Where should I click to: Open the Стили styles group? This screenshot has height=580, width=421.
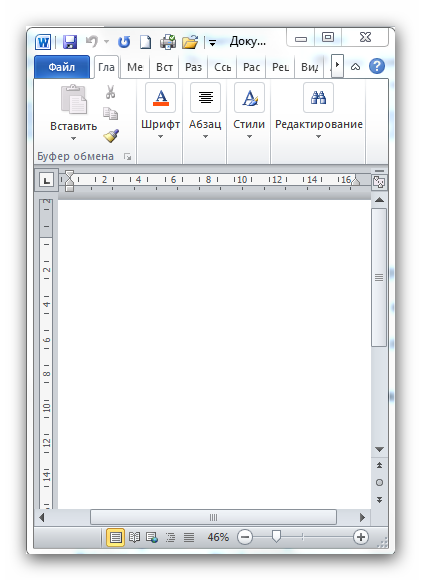(x=249, y=111)
